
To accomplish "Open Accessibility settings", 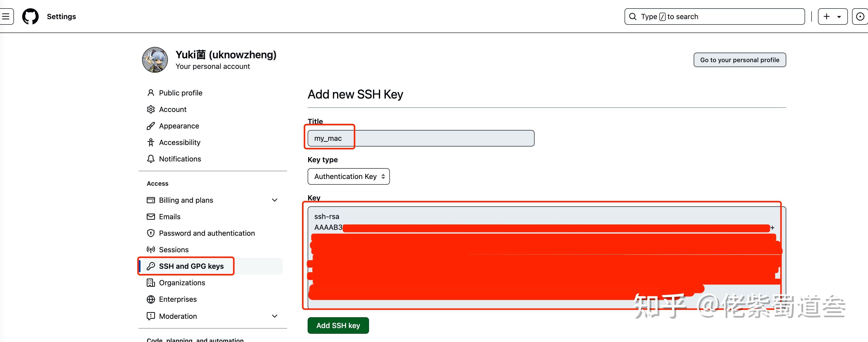I will [179, 143].
